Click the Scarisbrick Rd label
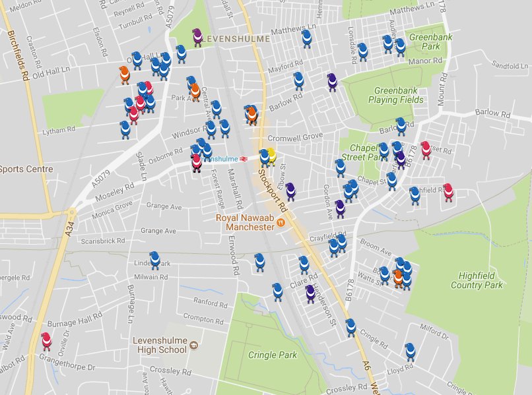 click(x=103, y=241)
